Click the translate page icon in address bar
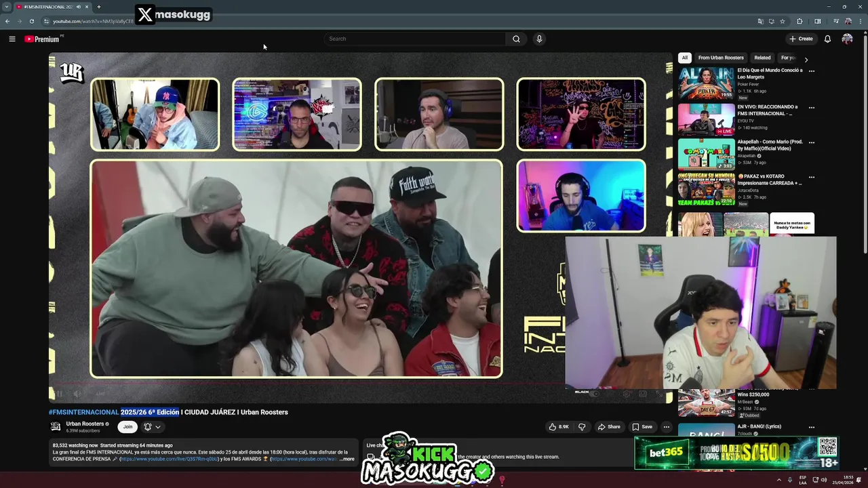The width and height of the screenshot is (868, 488). 760,21
